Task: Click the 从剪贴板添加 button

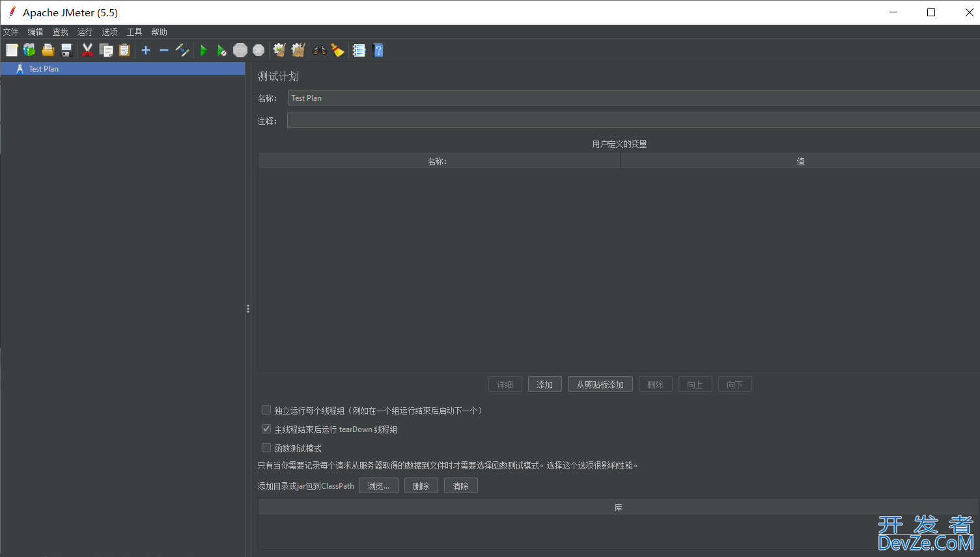Action: tap(600, 385)
